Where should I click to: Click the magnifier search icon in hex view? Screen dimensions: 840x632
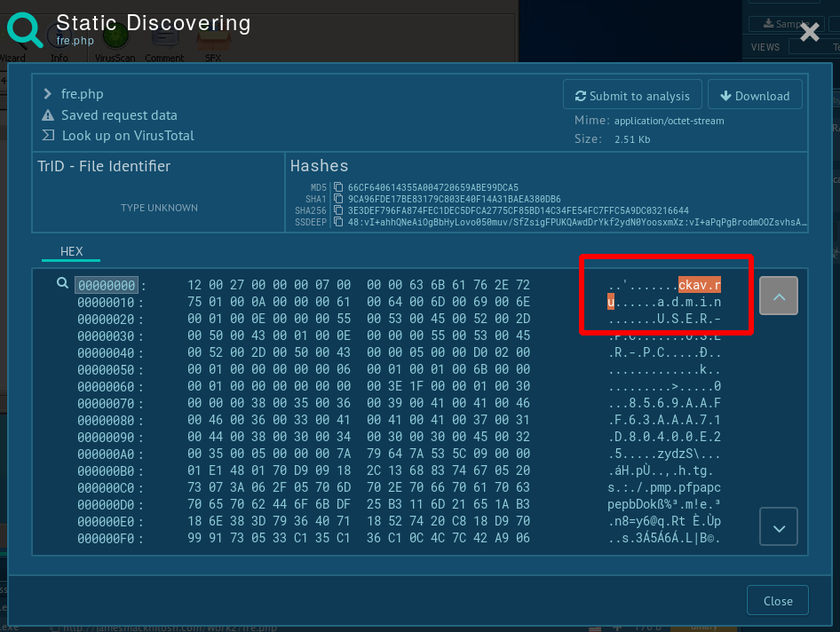tap(63, 283)
